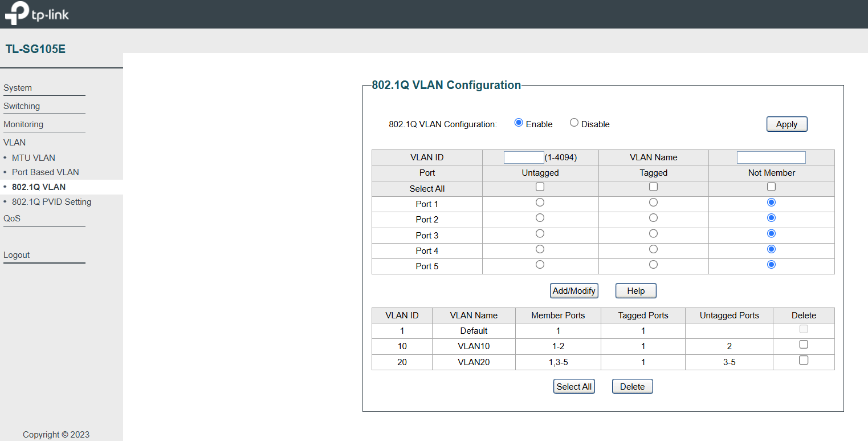Set Port 1 to Not Member
The image size is (868, 441).
click(x=772, y=203)
